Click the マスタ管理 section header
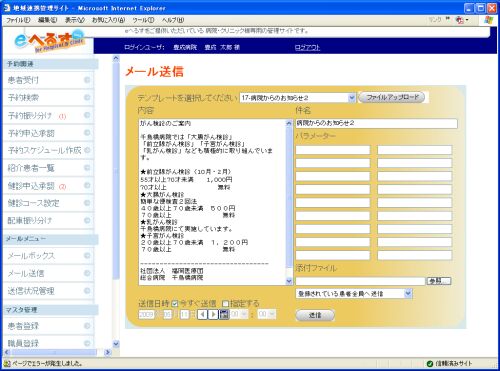This screenshot has width=500, height=371. 51,310
